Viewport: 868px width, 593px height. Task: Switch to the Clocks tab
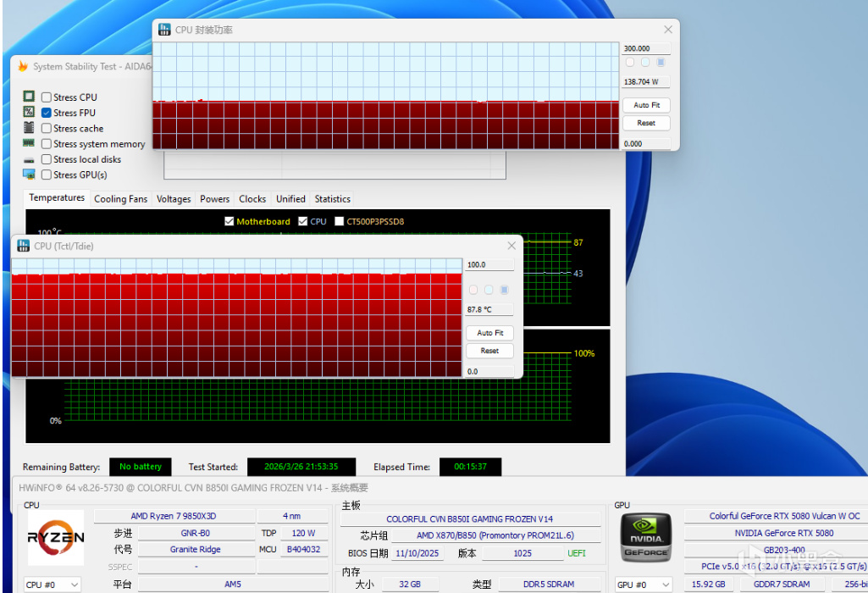[x=252, y=199]
